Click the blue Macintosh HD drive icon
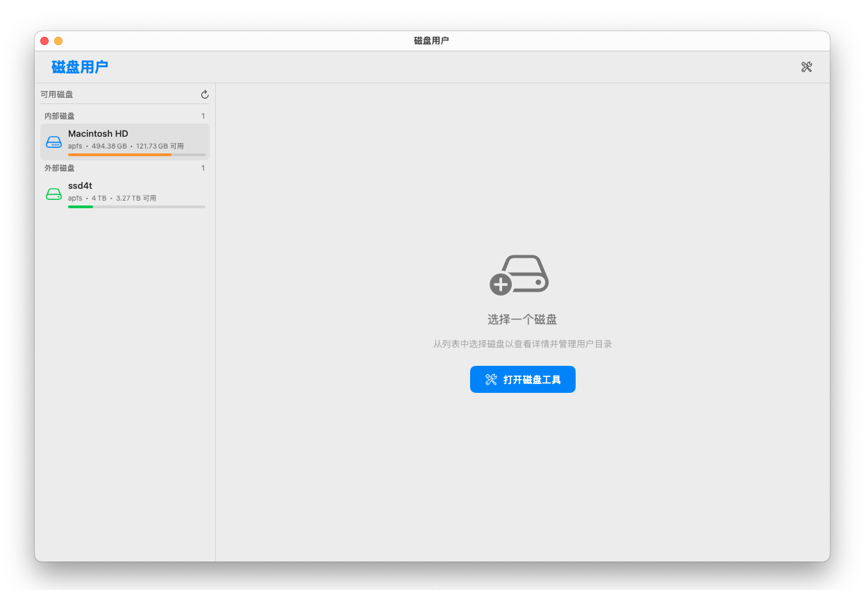 tap(53, 142)
